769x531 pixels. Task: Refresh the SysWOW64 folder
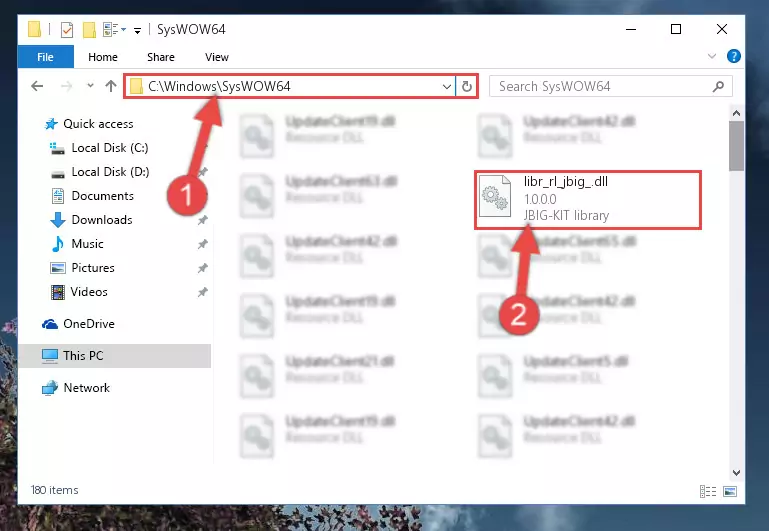click(467, 87)
